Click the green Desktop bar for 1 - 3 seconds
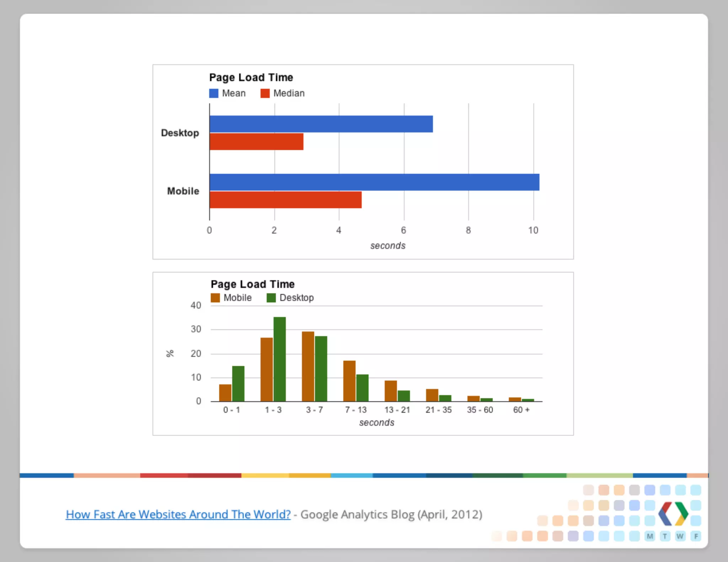The height and width of the screenshot is (562, 728). 280,359
